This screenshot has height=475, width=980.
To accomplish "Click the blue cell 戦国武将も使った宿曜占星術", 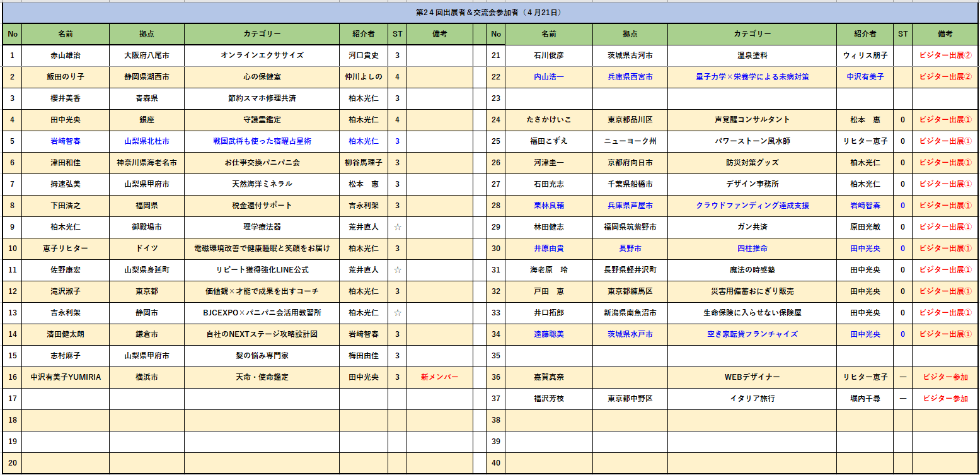I will click(x=262, y=141).
